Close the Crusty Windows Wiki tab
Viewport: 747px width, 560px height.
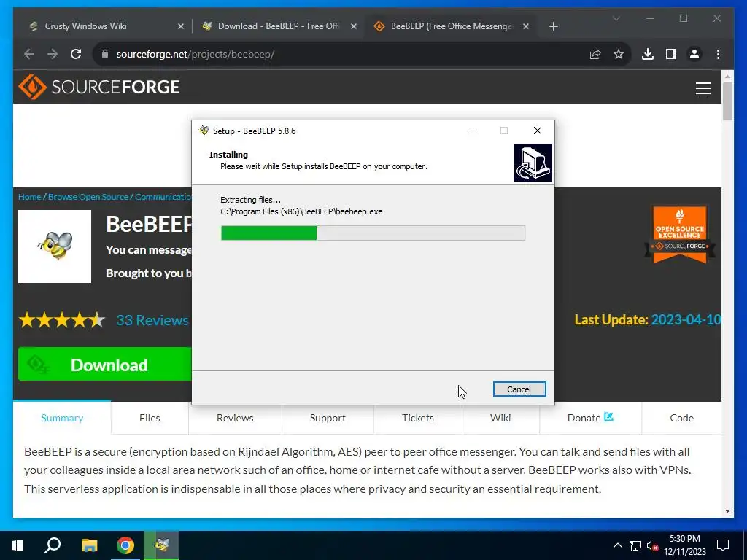tap(181, 26)
